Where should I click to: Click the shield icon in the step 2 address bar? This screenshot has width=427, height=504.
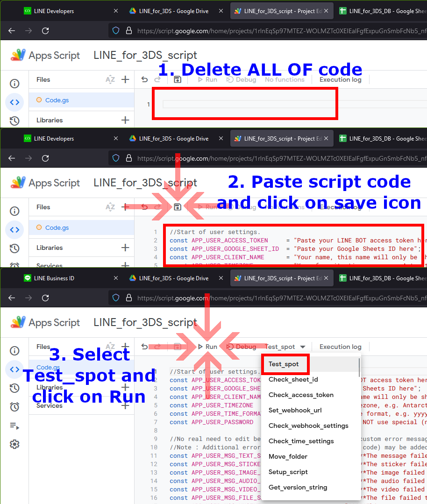[x=116, y=158]
